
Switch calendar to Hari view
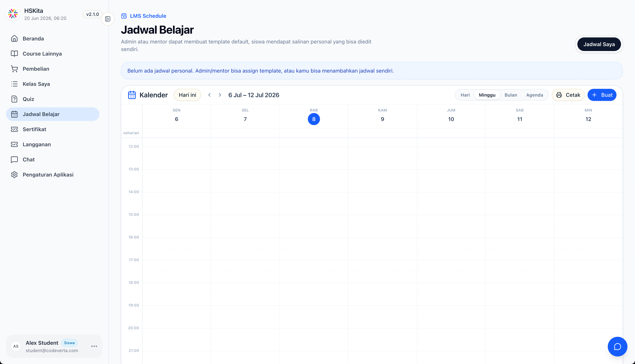(465, 95)
